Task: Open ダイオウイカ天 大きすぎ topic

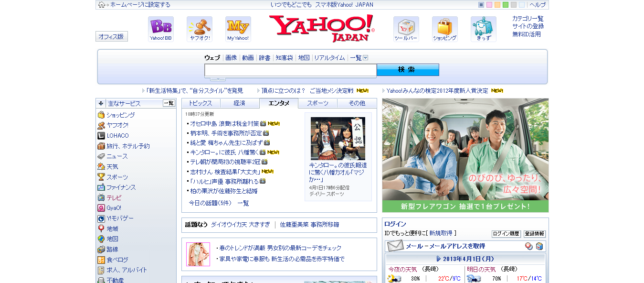Action: 241,225
